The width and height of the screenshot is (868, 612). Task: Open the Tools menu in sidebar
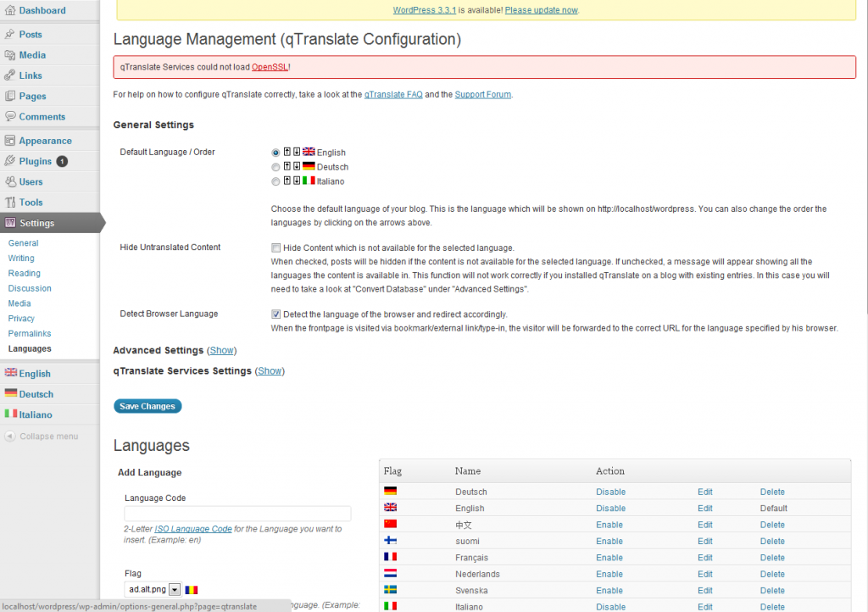point(31,203)
